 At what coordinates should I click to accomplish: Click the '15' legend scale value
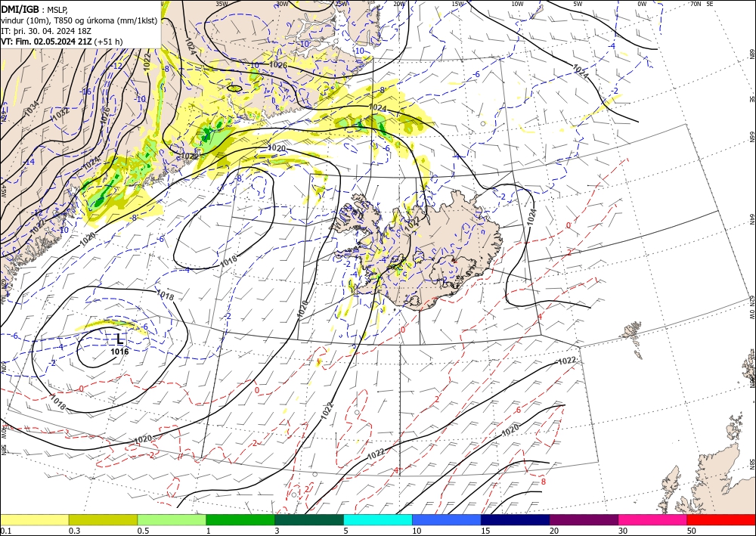(x=485, y=531)
